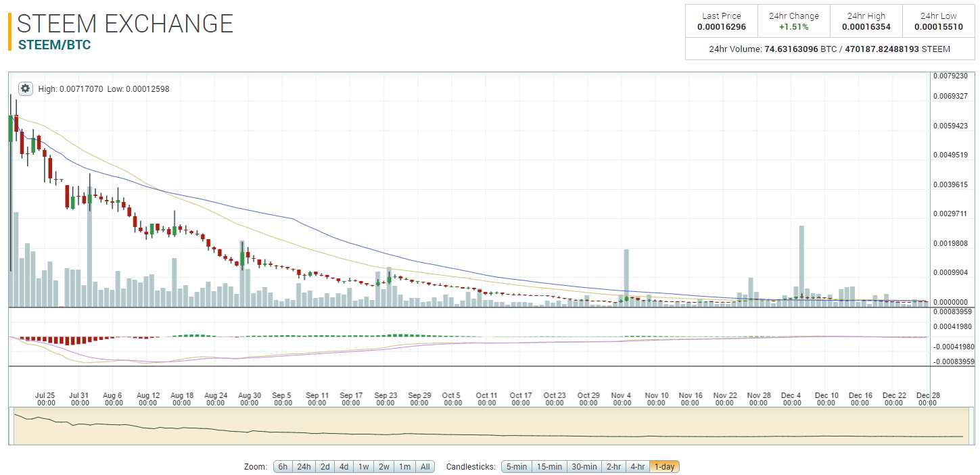
Task: Switch candlesticks to 5-min
Action: pyautogui.click(x=517, y=466)
